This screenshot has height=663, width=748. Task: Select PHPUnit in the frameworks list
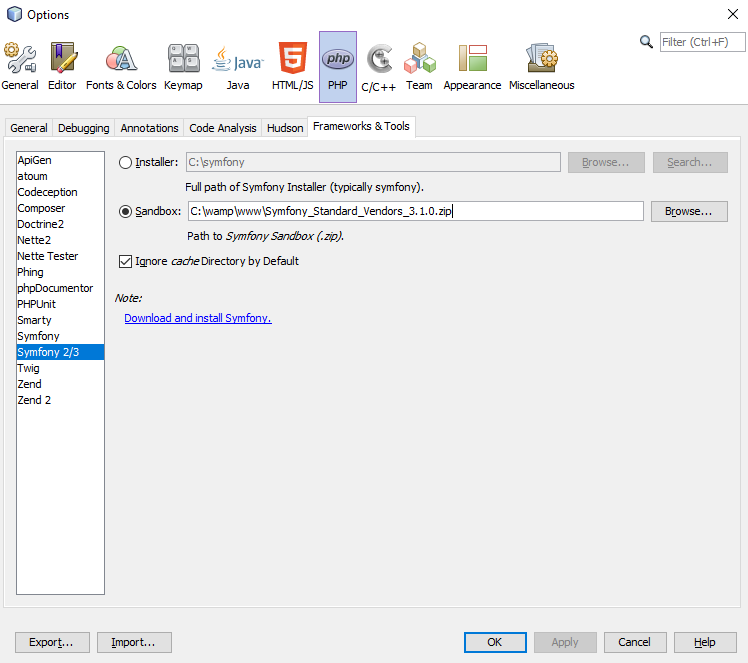(x=60, y=304)
